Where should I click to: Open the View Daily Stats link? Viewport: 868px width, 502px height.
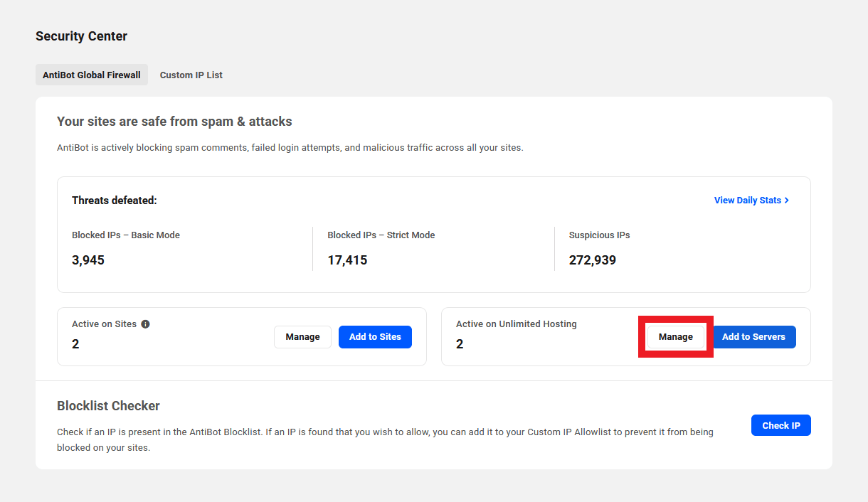click(751, 201)
